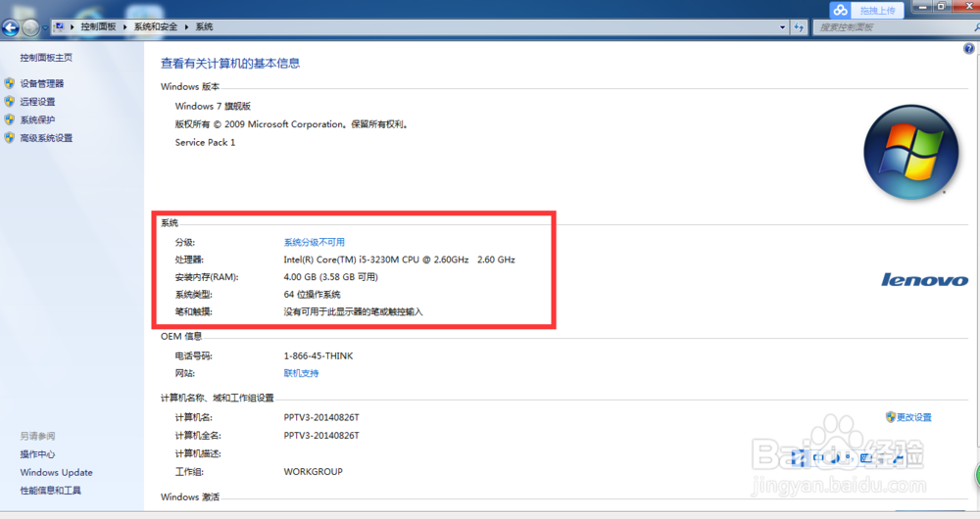The image size is (980, 519).
Task: Click the 64 位操作系统 value
Action: point(312,294)
